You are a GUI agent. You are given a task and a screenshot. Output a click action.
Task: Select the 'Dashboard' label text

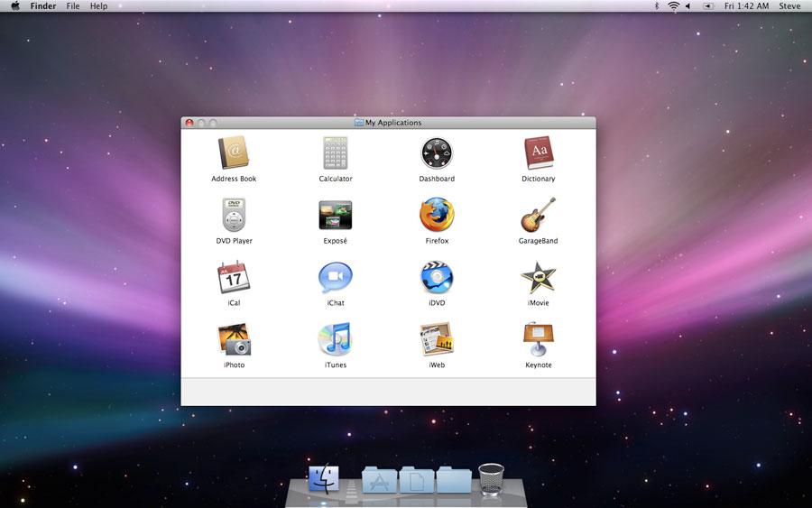tap(437, 179)
